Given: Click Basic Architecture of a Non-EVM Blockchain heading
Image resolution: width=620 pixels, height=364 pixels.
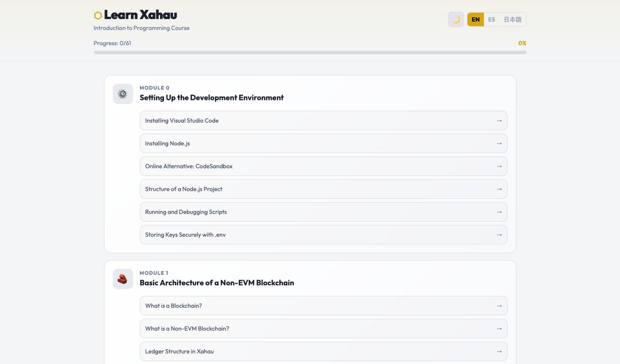Looking at the screenshot, I should [x=217, y=283].
